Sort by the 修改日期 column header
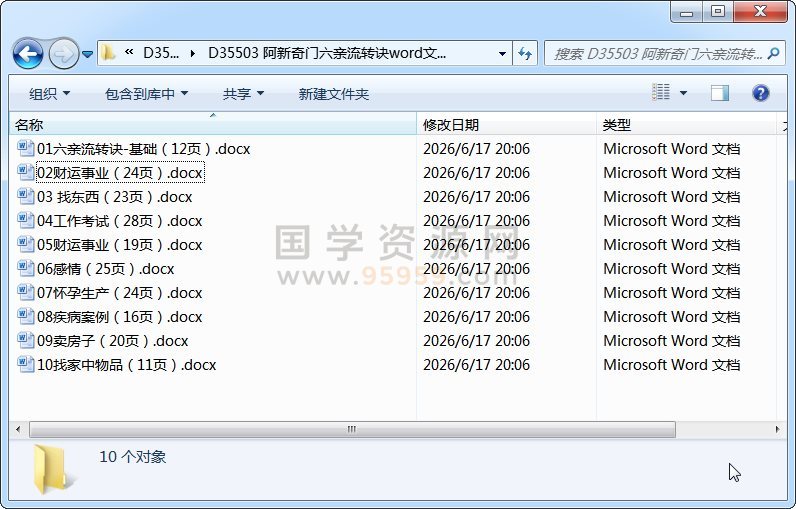The image size is (796, 509). 506,125
